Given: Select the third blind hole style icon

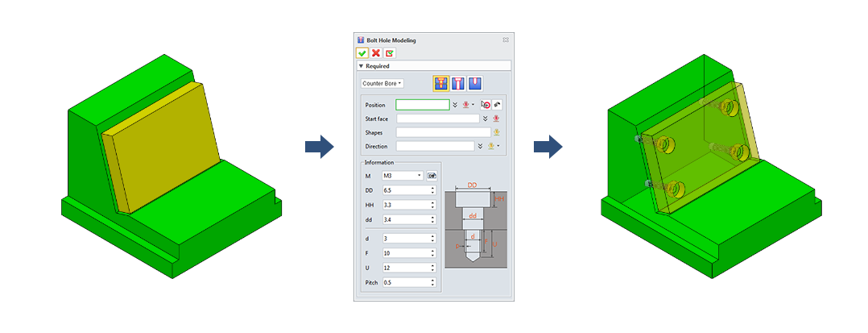Looking at the screenshot, I should (x=474, y=83).
